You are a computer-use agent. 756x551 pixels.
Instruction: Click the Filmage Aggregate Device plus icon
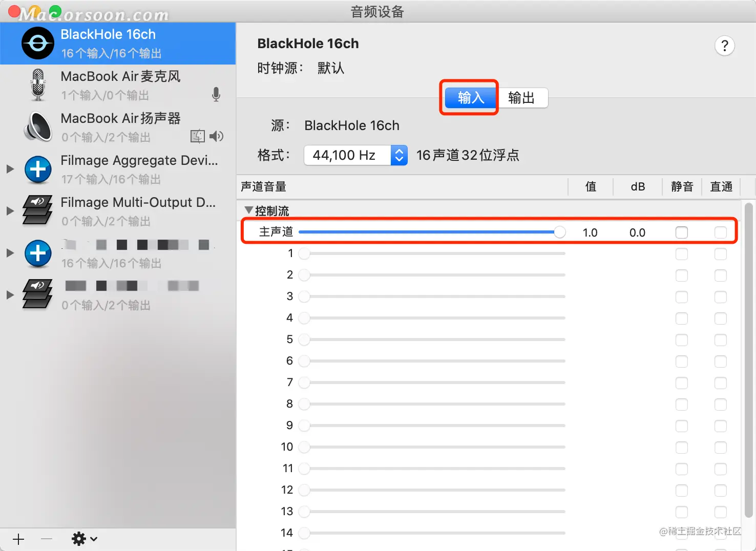[x=38, y=169]
